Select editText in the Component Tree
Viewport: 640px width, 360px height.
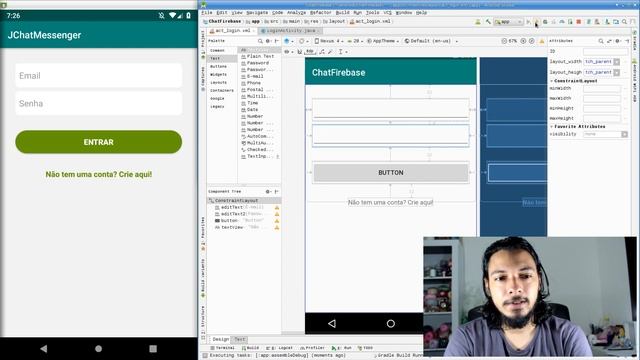click(244, 207)
